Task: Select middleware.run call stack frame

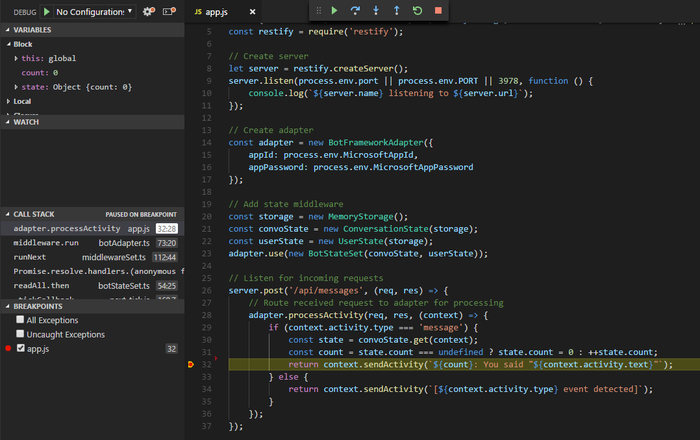Action: tap(45, 242)
